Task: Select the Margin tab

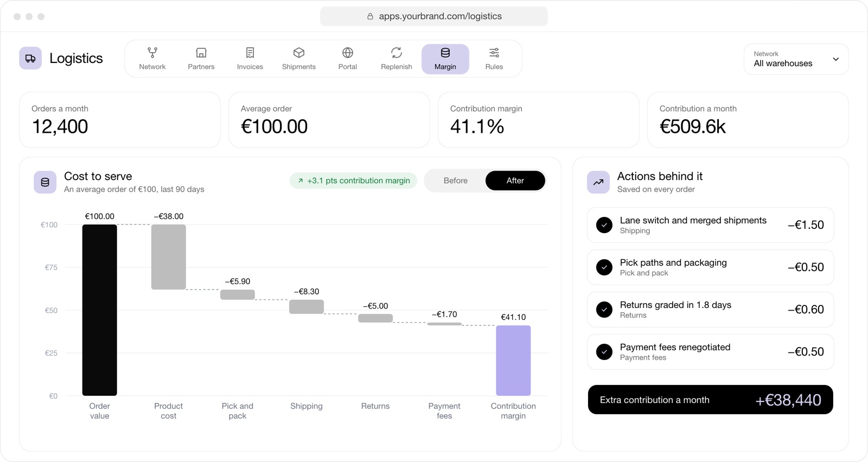Action: [445, 59]
